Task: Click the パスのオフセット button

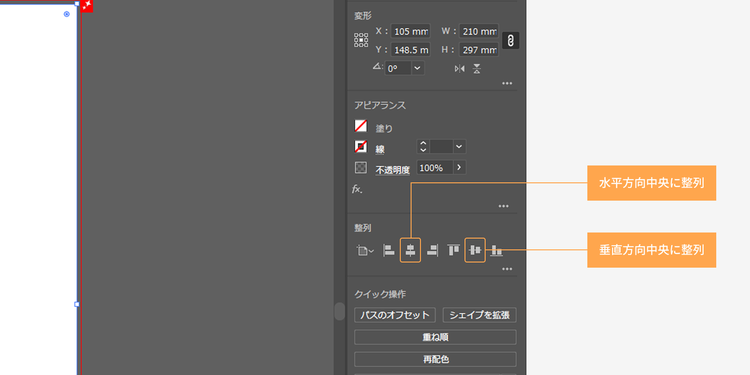Action: click(395, 315)
